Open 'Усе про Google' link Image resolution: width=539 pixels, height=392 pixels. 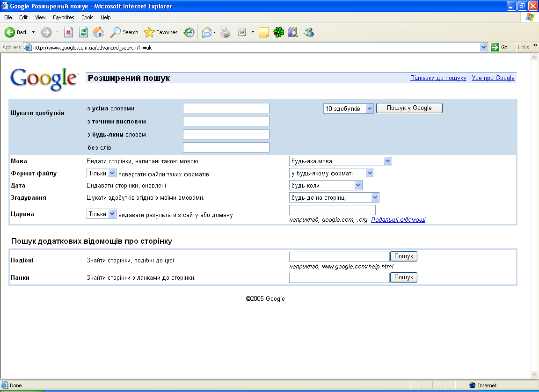click(493, 78)
